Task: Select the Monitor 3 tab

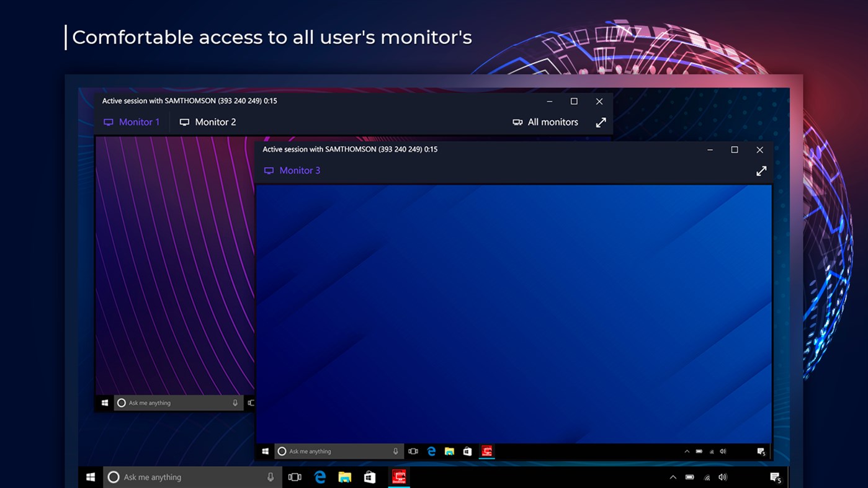Action: pyautogui.click(x=300, y=170)
